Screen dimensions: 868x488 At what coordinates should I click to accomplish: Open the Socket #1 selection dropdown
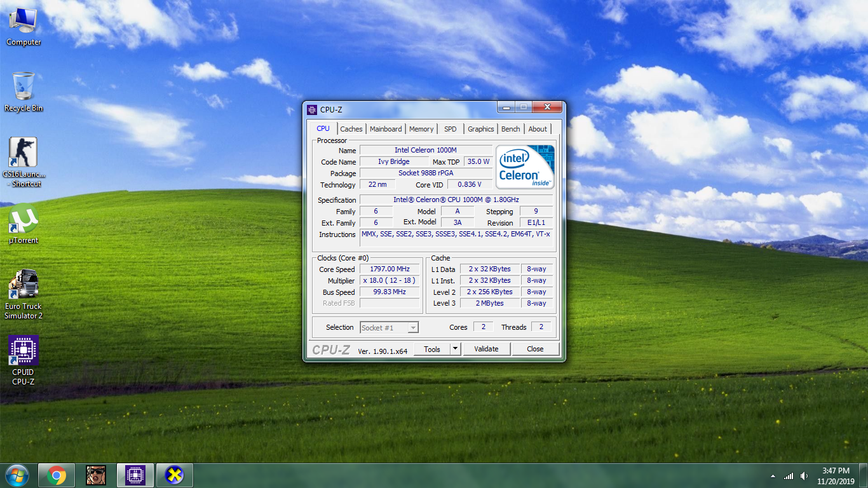389,328
